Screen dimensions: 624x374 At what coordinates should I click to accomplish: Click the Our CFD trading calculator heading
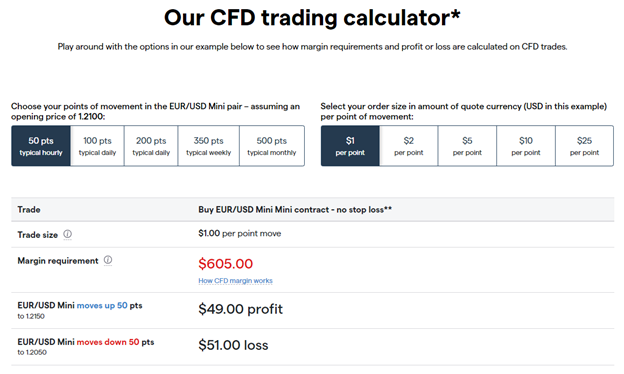point(312,18)
